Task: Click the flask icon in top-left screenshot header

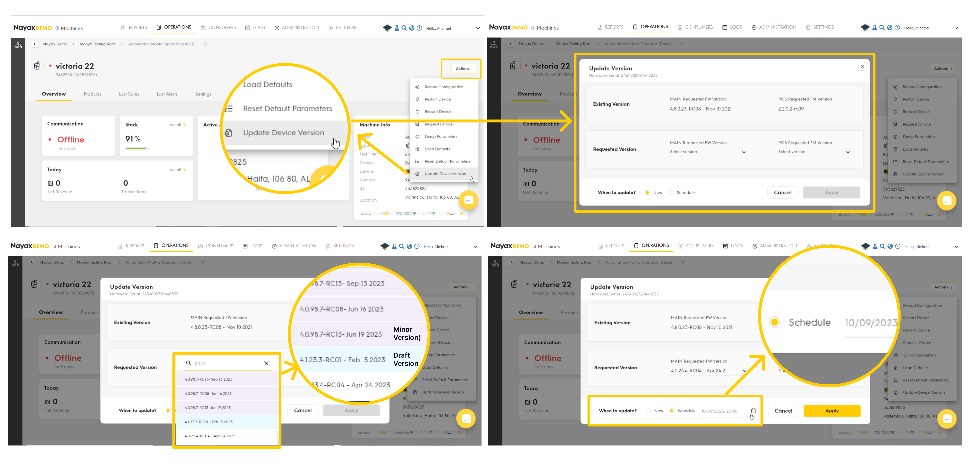Action: click(397, 28)
